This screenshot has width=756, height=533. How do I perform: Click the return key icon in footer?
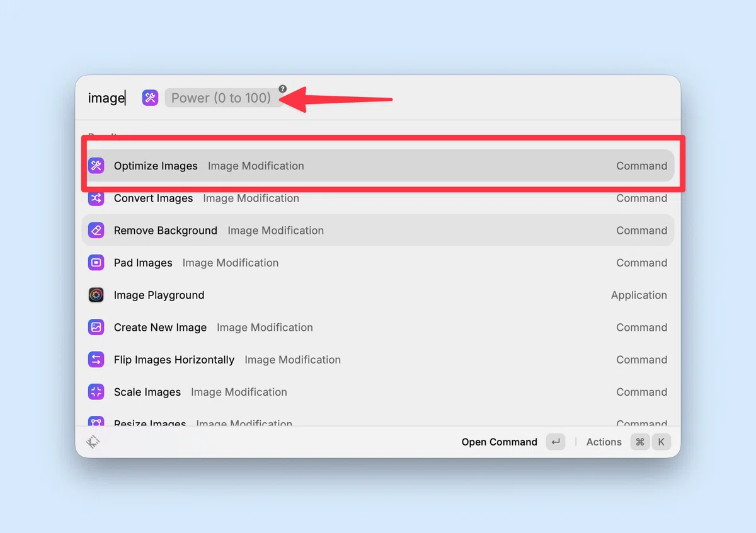tap(556, 442)
